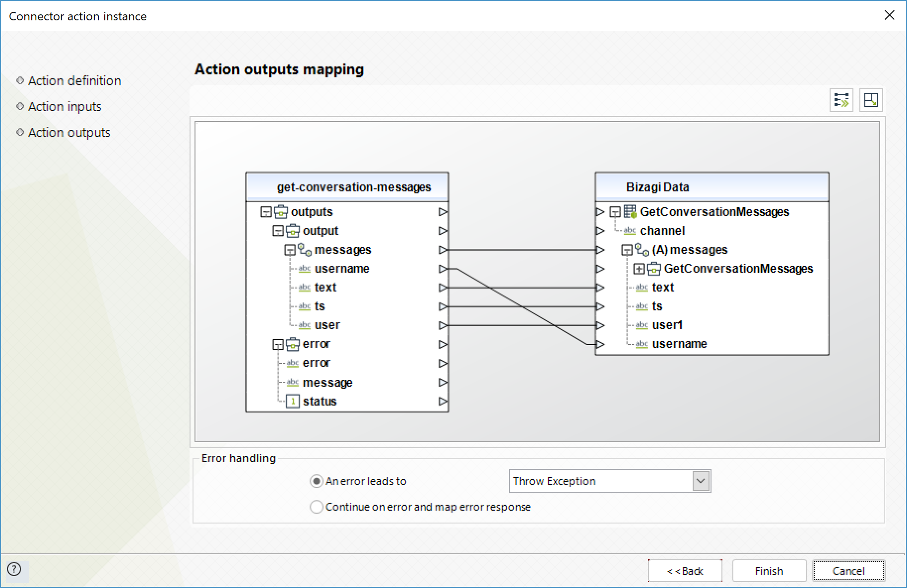Go to Action outputs step
The width and height of the screenshot is (907, 588).
coord(69,132)
